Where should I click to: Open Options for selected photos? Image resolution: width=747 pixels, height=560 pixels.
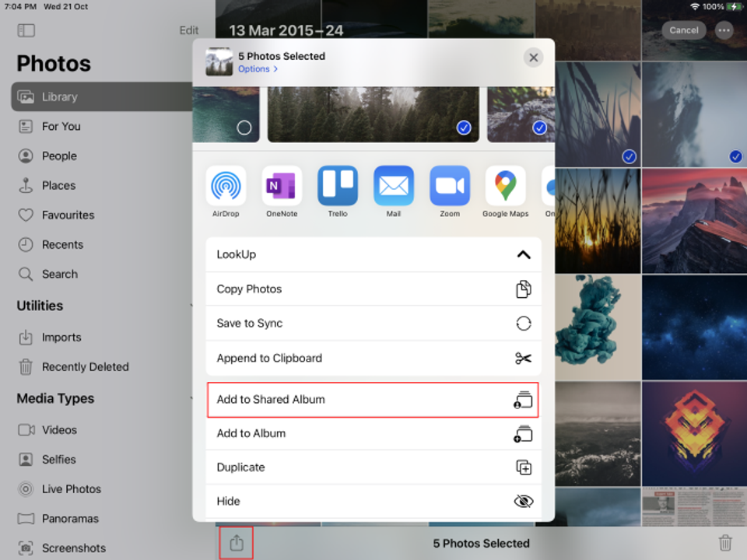point(258,69)
